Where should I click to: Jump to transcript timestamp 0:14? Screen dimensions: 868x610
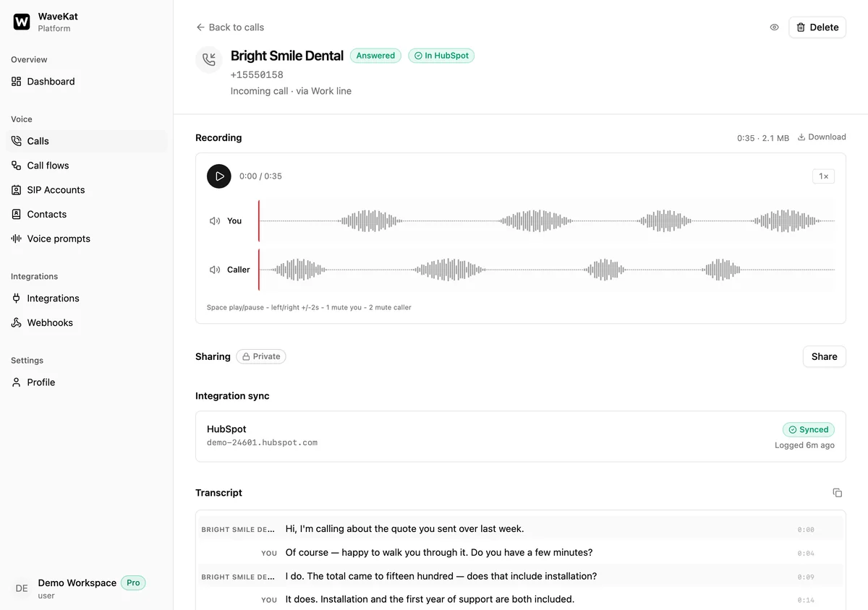tap(806, 600)
